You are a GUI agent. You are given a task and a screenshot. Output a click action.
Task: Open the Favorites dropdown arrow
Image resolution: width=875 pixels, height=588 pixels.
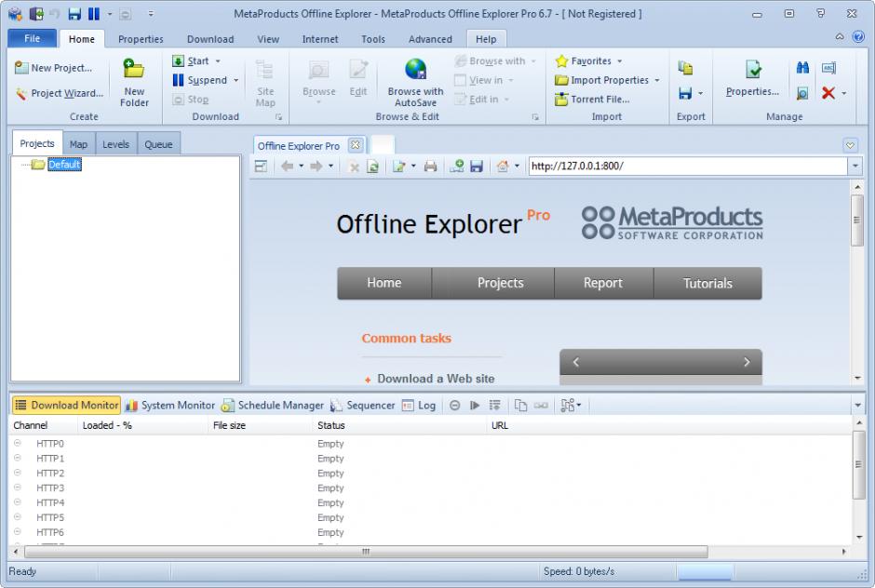pyautogui.click(x=619, y=61)
